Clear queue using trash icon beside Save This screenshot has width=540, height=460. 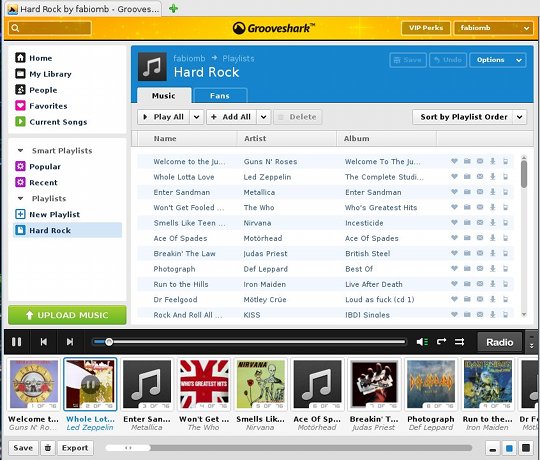[48, 448]
